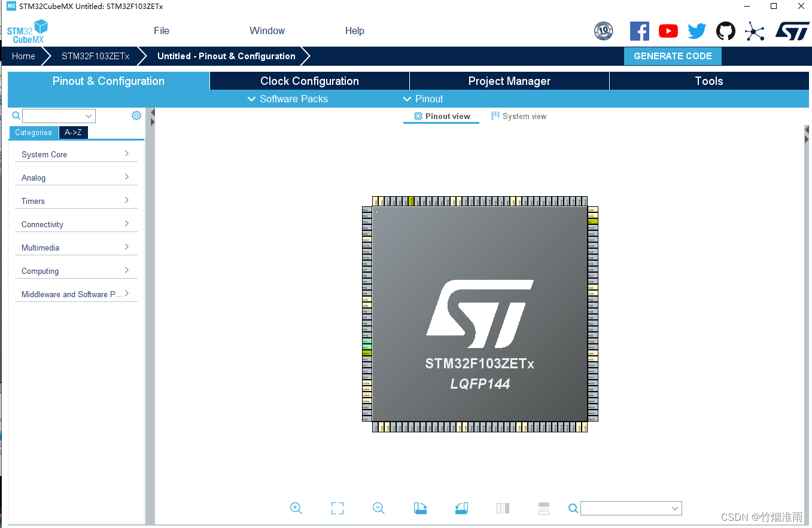Open the File menu

(162, 30)
